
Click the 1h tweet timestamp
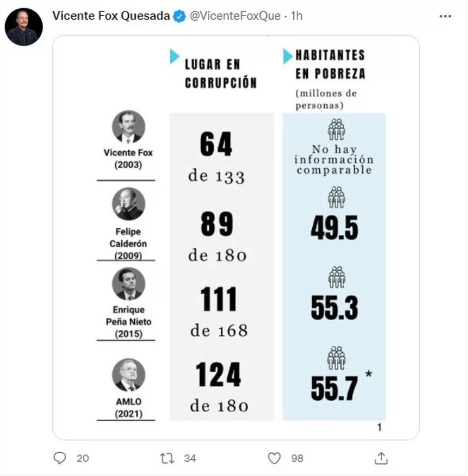297,16
